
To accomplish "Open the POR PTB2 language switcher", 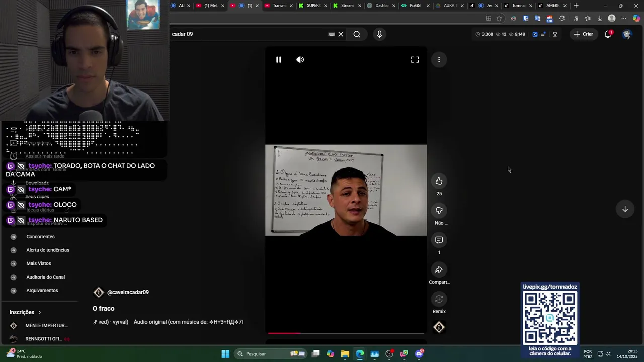I will click(588, 354).
